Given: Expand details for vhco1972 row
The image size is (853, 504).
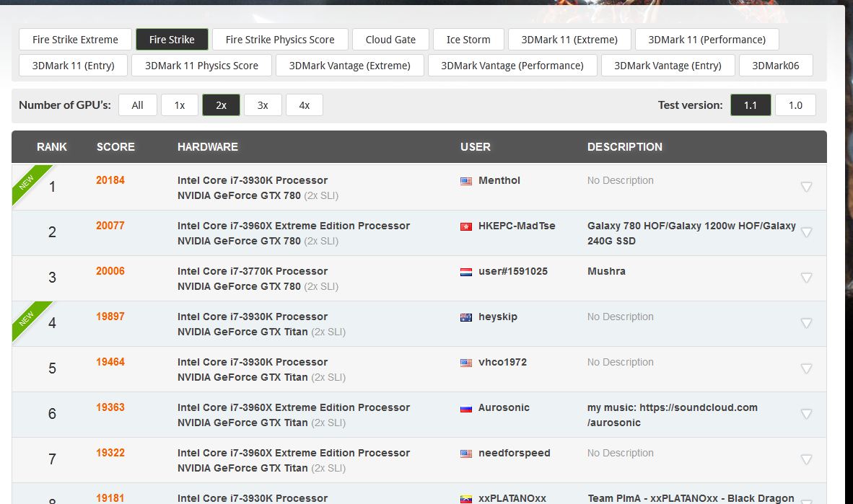Looking at the screenshot, I should pyautogui.click(x=807, y=368).
